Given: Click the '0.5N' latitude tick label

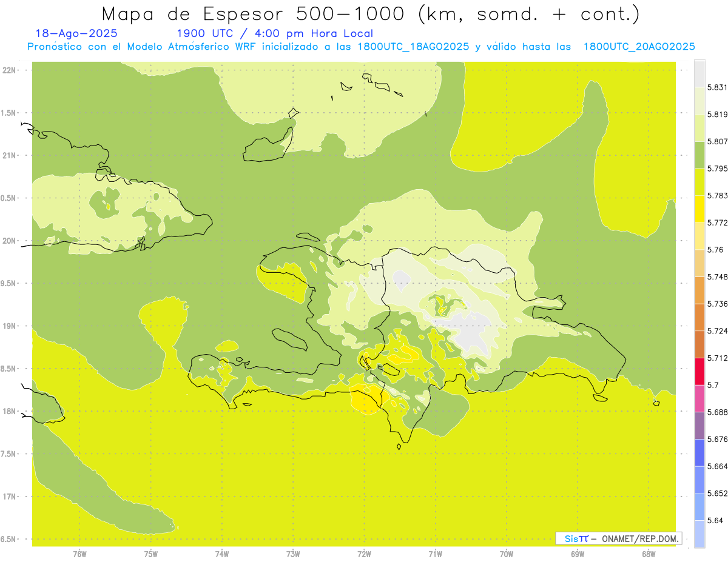Looking at the screenshot, I should pos(9,198).
